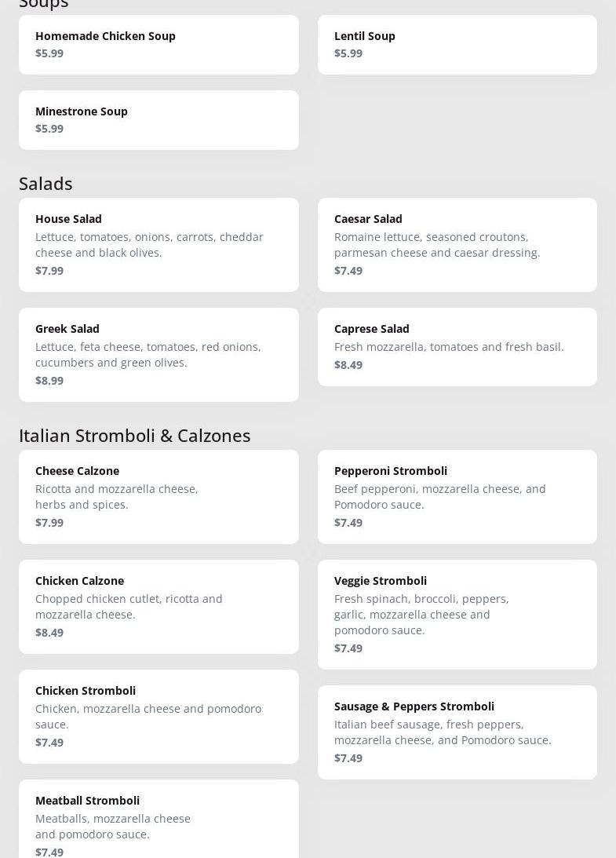The height and width of the screenshot is (858, 616).
Task: Select the Meatball Stromboli item
Action: coord(159,820)
